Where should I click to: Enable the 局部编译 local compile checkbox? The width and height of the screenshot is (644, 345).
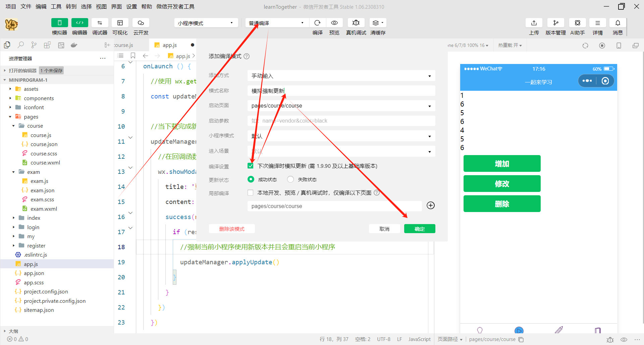[x=251, y=193]
